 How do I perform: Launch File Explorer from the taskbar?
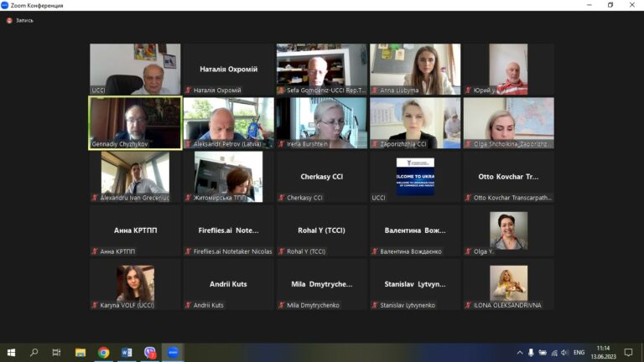coord(80,353)
